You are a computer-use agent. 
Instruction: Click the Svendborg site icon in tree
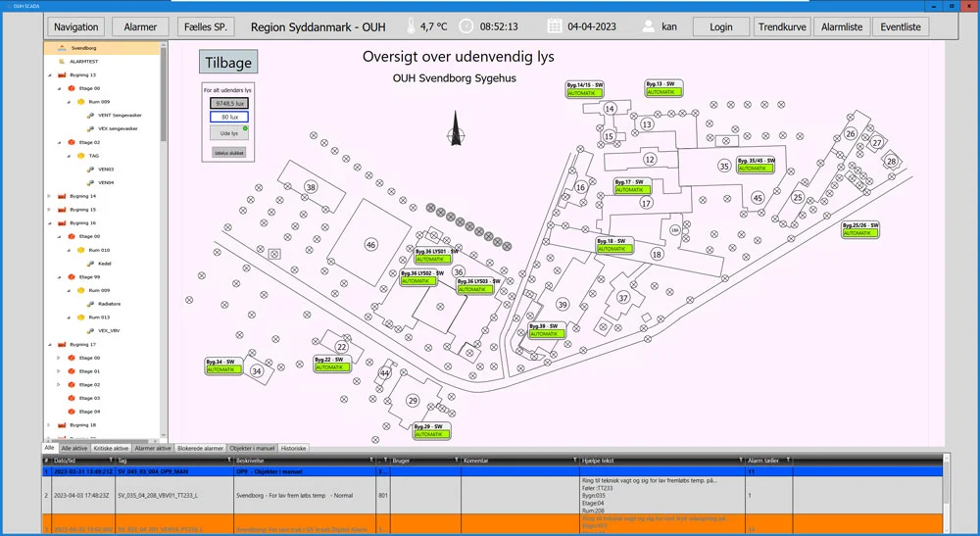[62, 48]
